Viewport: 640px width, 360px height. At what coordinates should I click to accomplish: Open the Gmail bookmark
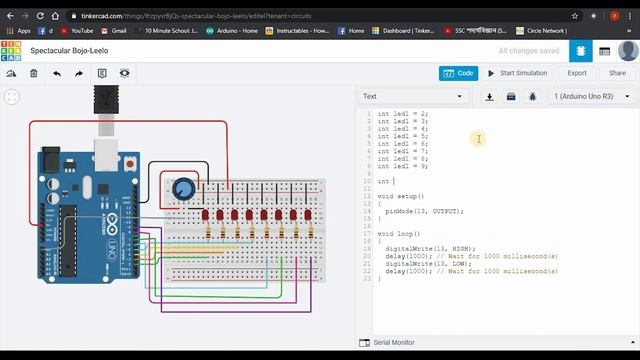tap(114, 31)
